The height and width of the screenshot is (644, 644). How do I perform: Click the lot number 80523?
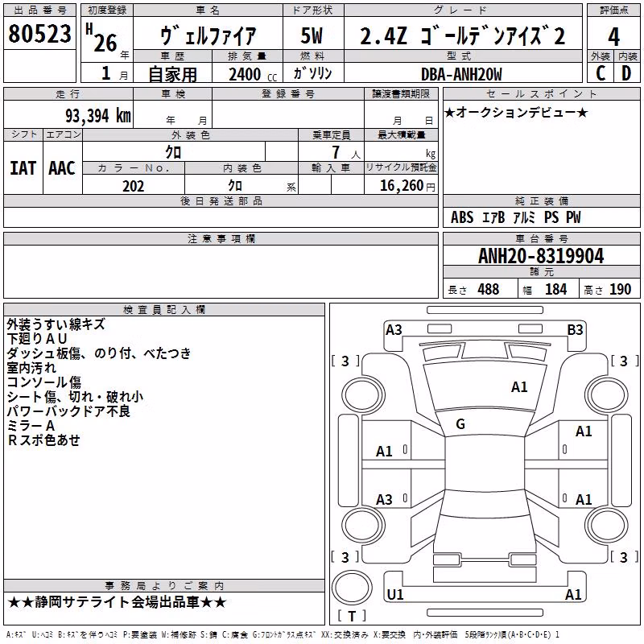click(39, 33)
